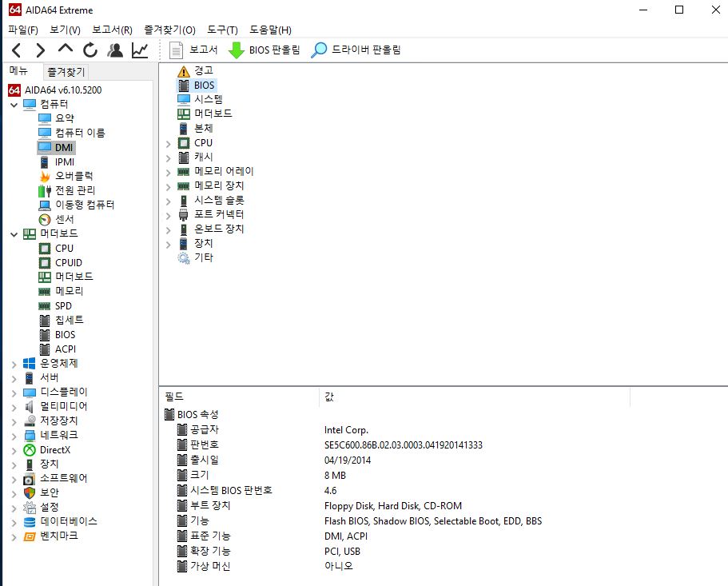Select AIDA64 v6.10.5200 root node
The height and width of the screenshot is (586, 728).
63,90
